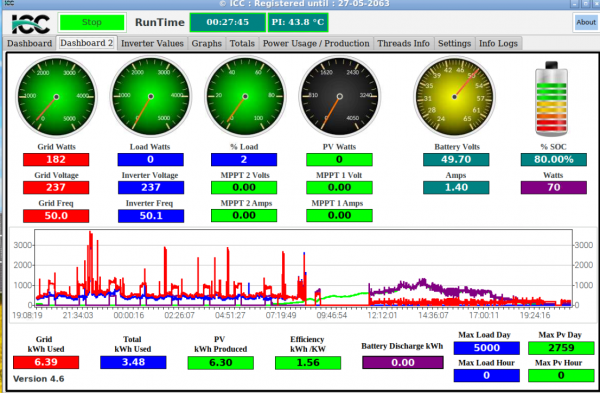Screen dimensions: 600x393
Task: Stop the program with green Stop button
Action: (92, 22)
